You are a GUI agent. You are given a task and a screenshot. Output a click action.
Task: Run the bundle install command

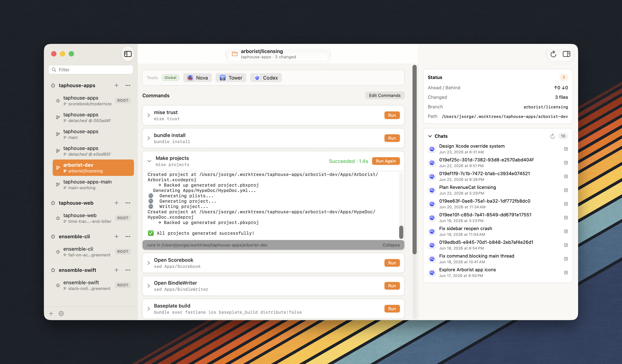point(392,138)
